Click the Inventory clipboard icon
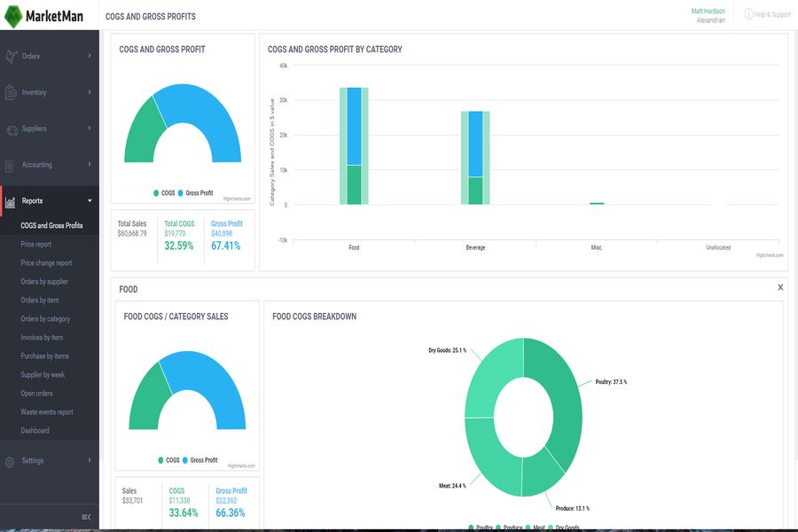 (x=11, y=92)
